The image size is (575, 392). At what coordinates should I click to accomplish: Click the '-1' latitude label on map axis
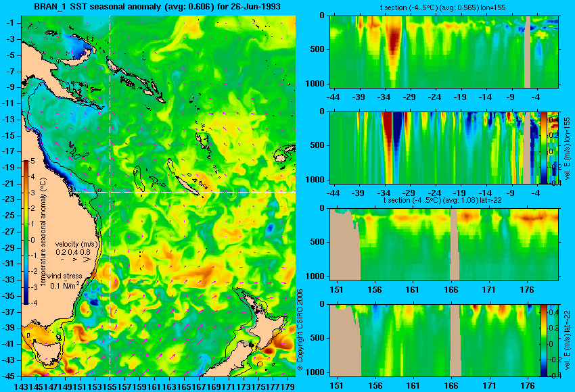pos(9,23)
